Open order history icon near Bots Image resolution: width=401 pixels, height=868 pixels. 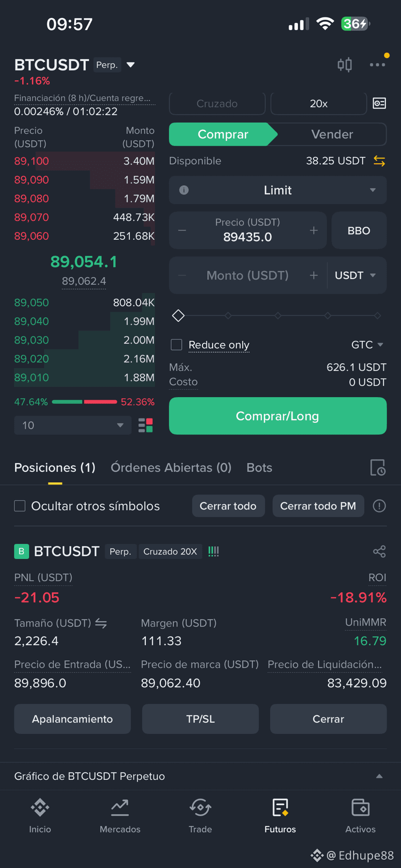tap(378, 467)
